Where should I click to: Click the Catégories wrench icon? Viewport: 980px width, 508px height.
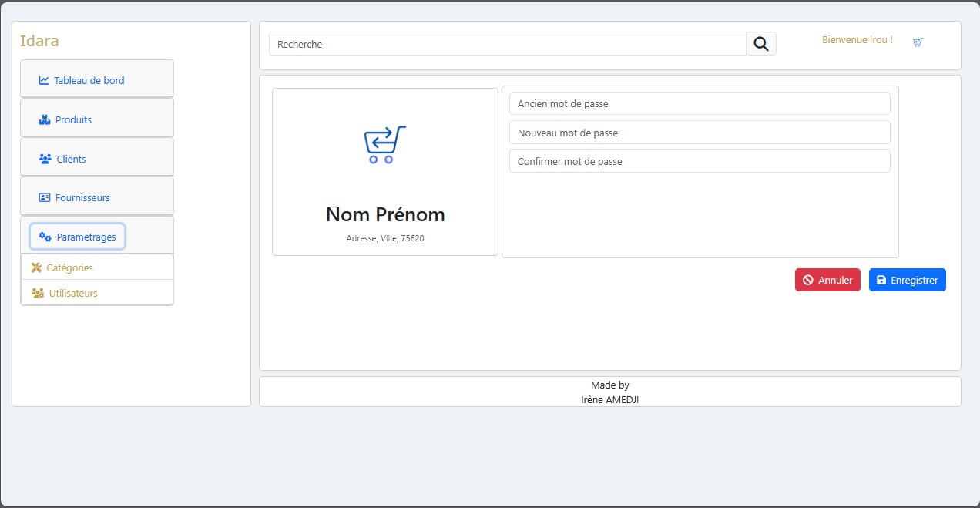click(36, 267)
